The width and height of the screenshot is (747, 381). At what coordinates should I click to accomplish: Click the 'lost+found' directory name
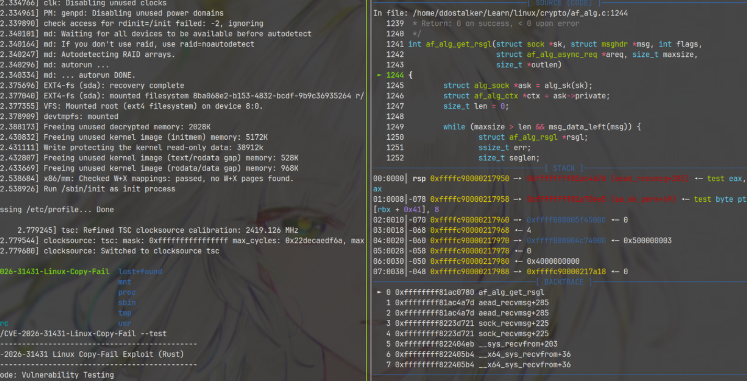coord(140,271)
